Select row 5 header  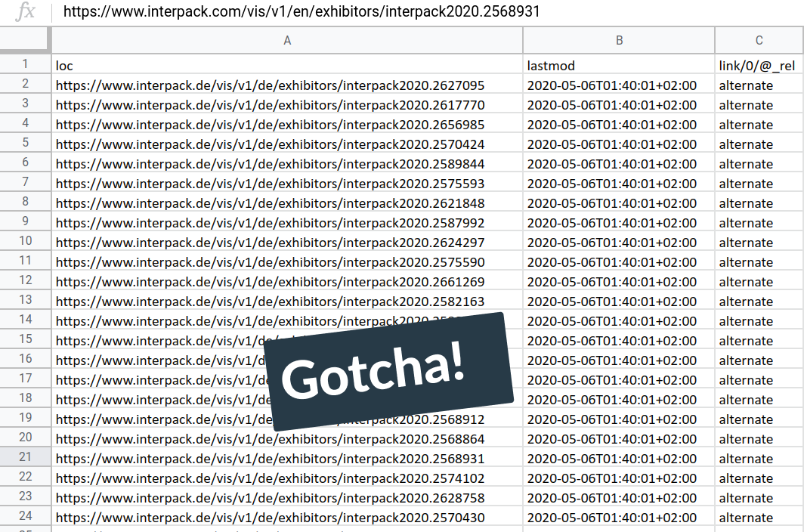25,143
